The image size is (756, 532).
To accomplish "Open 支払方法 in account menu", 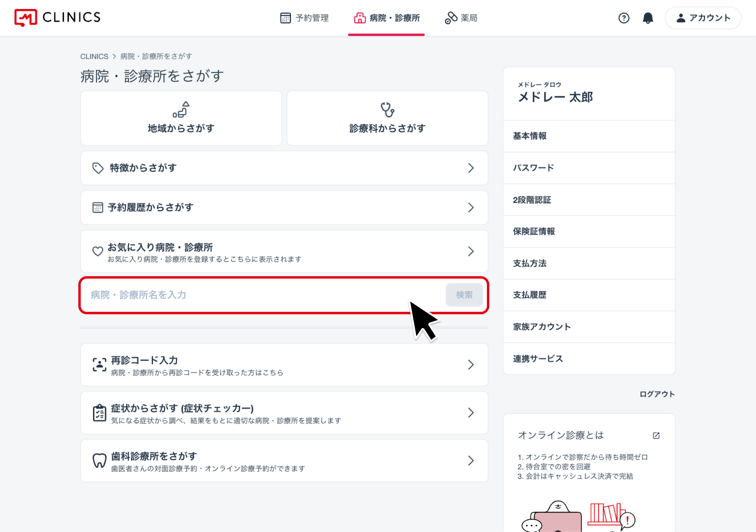I will (589, 263).
